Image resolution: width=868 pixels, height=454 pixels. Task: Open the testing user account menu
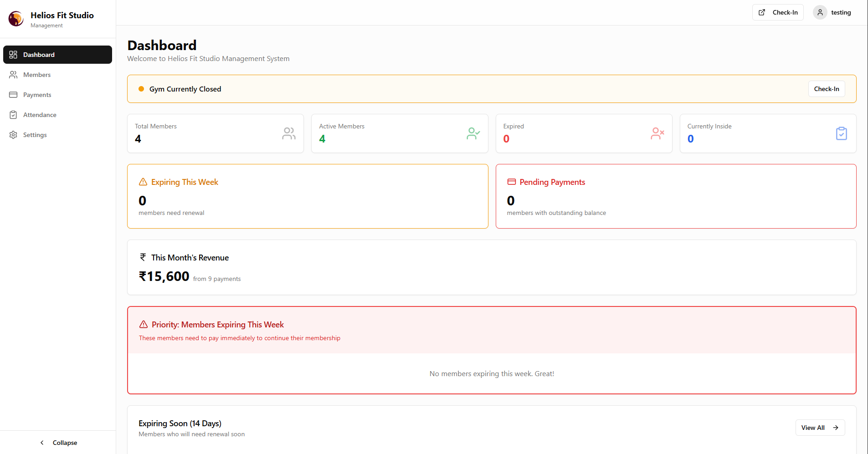point(833,13)
